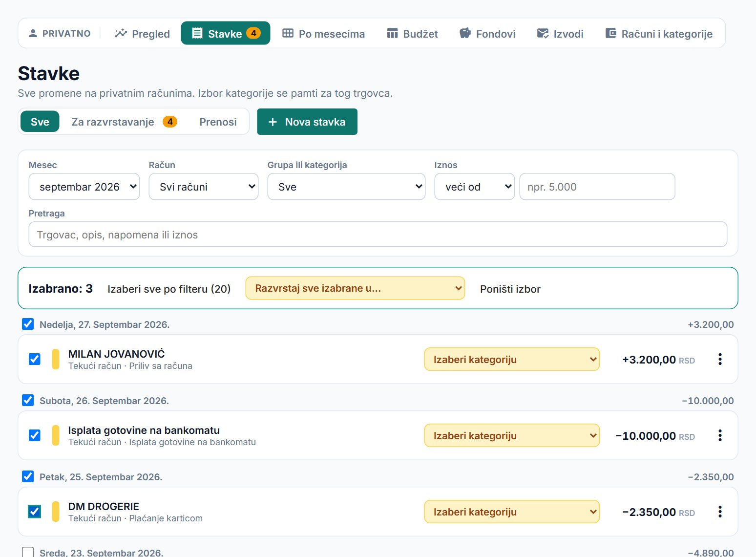756x557 pixels.
Task: Click the orange 4 badge on Stavke tab
Action: pos(253,33)
